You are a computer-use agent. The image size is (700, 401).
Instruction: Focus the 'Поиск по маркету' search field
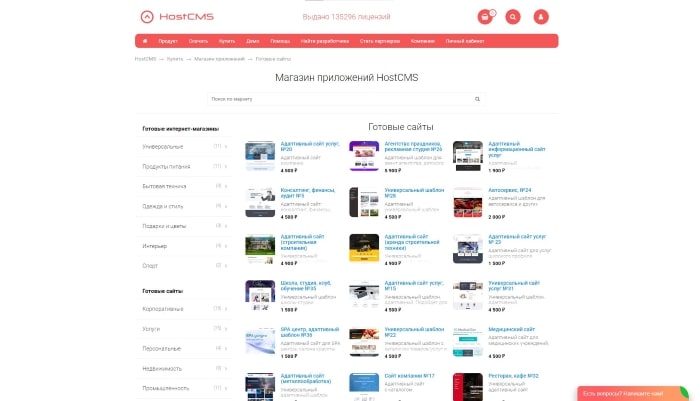click(346, 99)
